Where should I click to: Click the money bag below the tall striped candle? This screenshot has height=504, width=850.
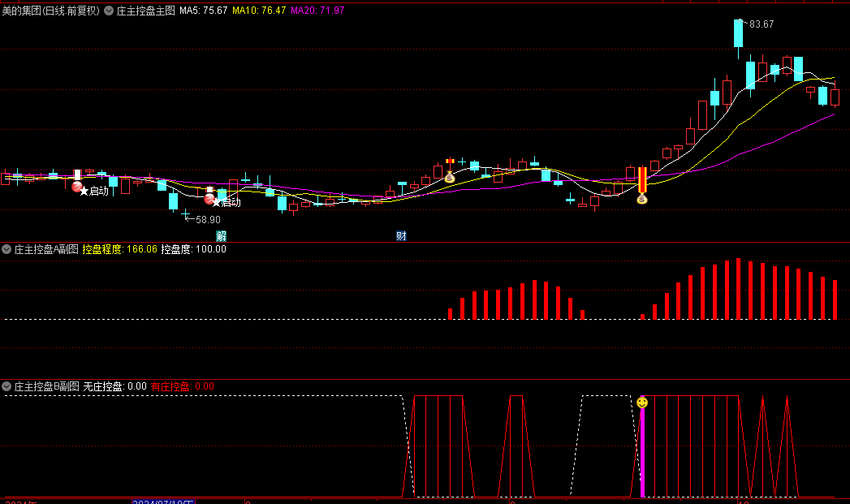point(642,198)
